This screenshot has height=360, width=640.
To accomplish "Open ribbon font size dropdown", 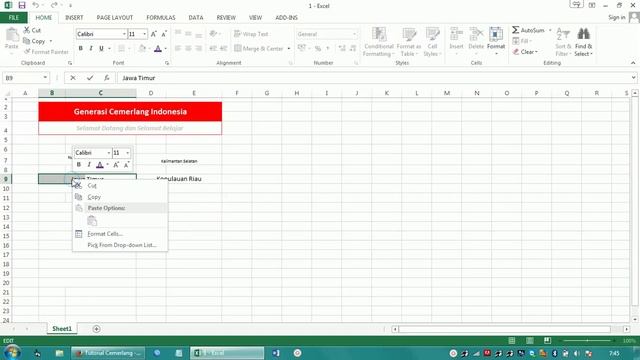I will click(144, 34).
